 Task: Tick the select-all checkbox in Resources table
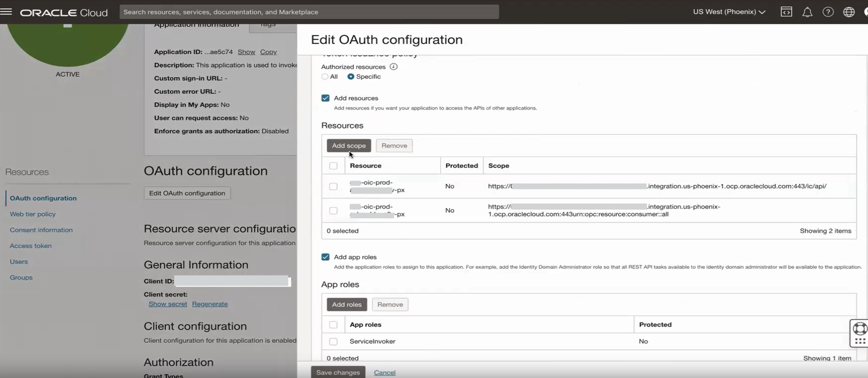(x=334, y=166)
